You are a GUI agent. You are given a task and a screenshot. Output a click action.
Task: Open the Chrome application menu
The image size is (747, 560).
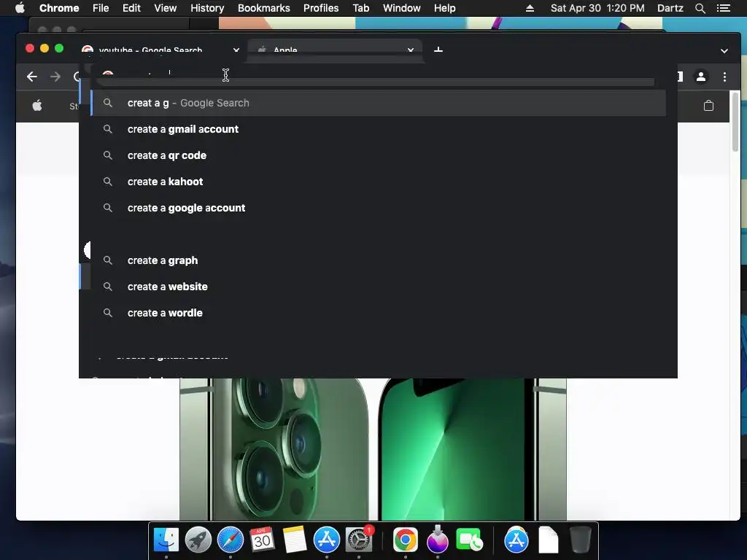pos(59,8)
